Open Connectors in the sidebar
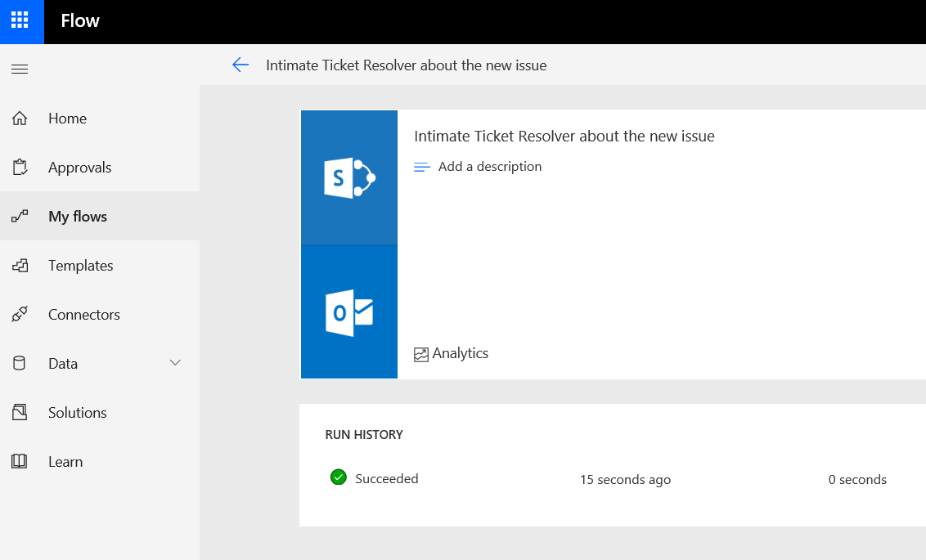This screenshot has width=926, height=560. click(x=100, y=315)
